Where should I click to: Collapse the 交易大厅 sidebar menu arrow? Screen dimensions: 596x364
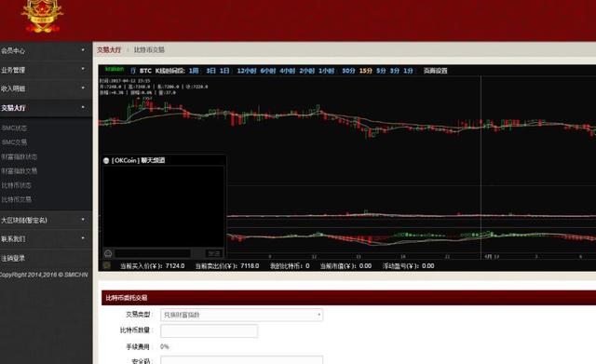pyautogui.click(x=83, y=107)
